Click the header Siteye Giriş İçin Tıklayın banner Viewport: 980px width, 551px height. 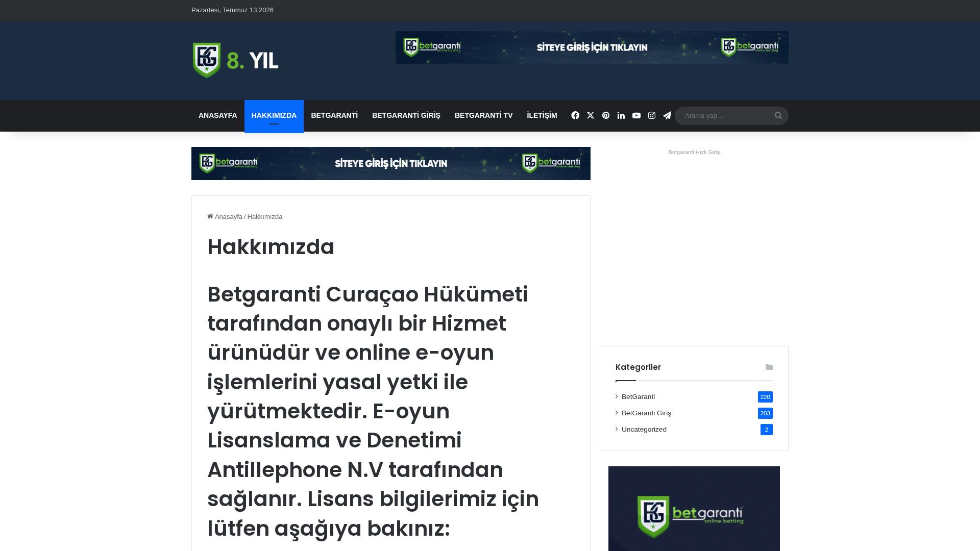(x=592, y=47)
